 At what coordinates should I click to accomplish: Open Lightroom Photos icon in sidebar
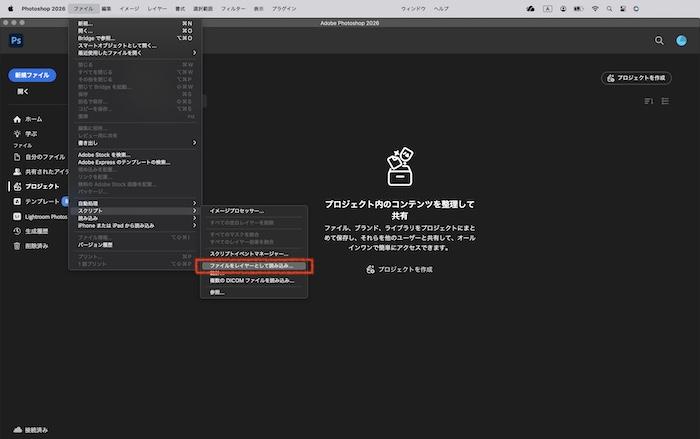pyautogui.click(x=17, y=217)
